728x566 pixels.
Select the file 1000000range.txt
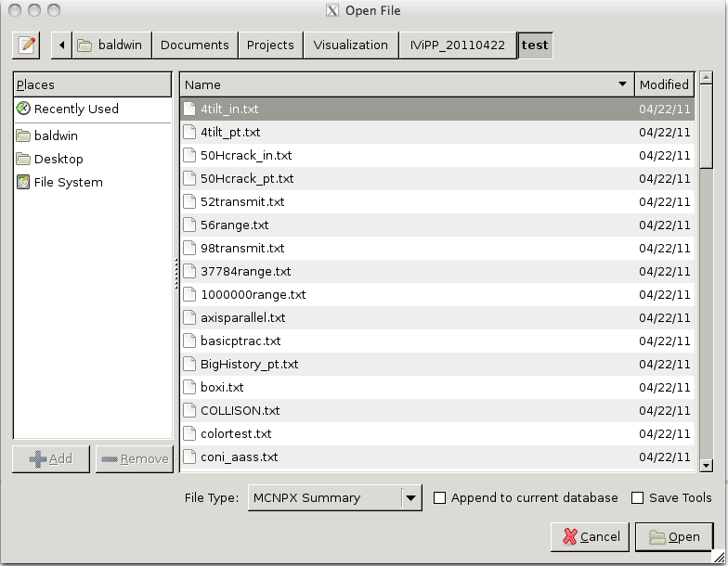(x=437, y=295)
